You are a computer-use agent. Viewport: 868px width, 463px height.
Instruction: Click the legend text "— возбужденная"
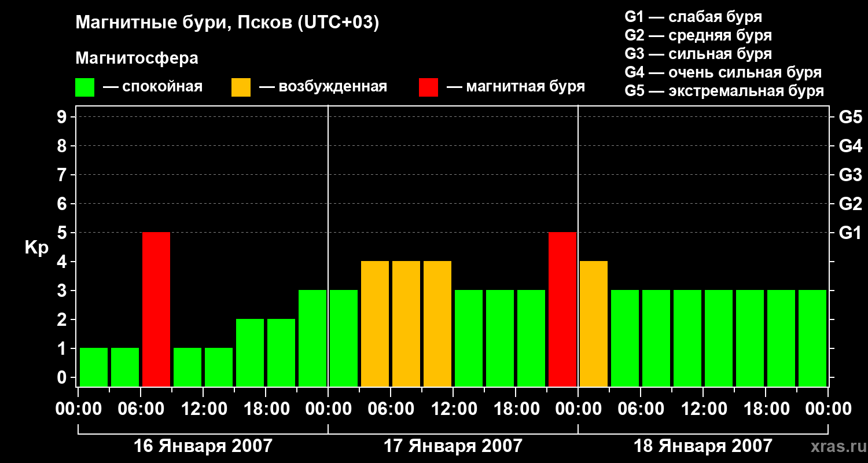[323, 87]
